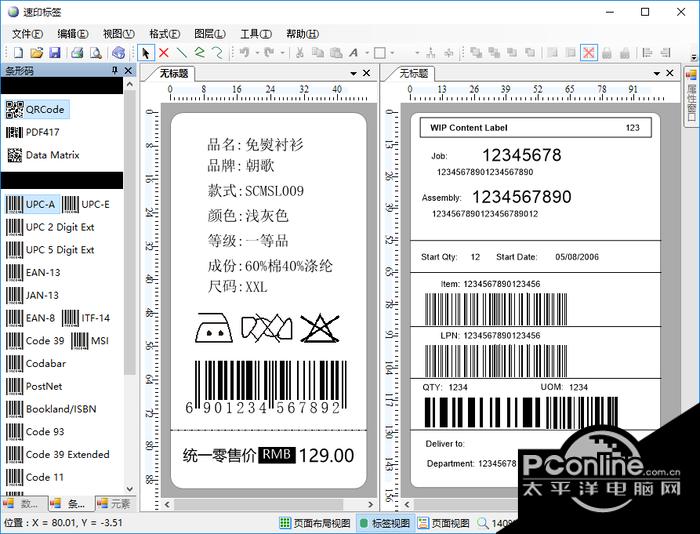Open the 文件(F) menu
This screenshot has height=534, width=700.
[27, 34]
